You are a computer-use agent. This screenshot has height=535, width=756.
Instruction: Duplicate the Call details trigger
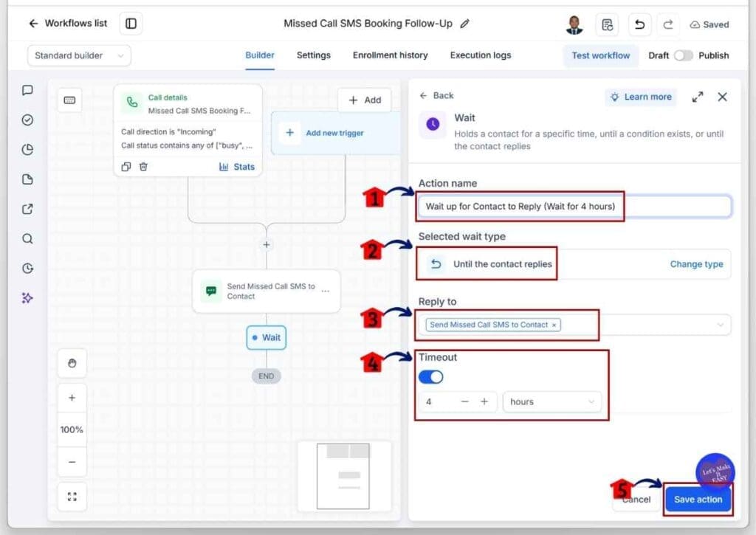tap(126, 167)
